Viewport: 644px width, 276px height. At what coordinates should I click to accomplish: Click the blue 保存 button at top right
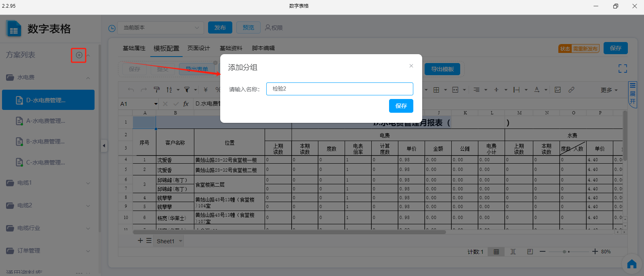(x=616, y=48)
